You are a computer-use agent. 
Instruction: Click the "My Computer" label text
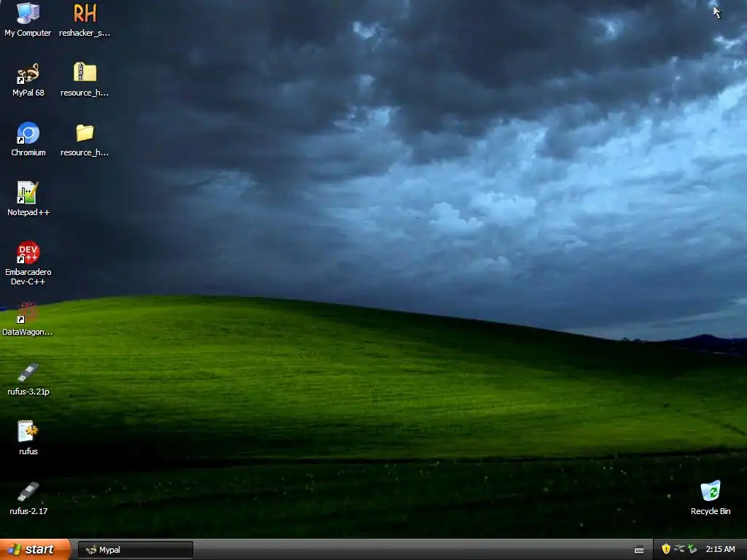[28, 33]
